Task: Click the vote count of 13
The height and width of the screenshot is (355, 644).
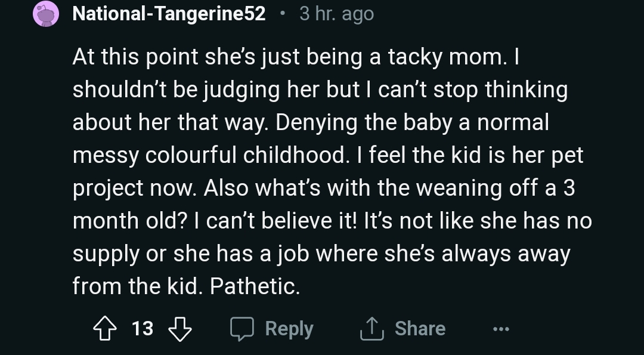Action: [x=142, y=329]
